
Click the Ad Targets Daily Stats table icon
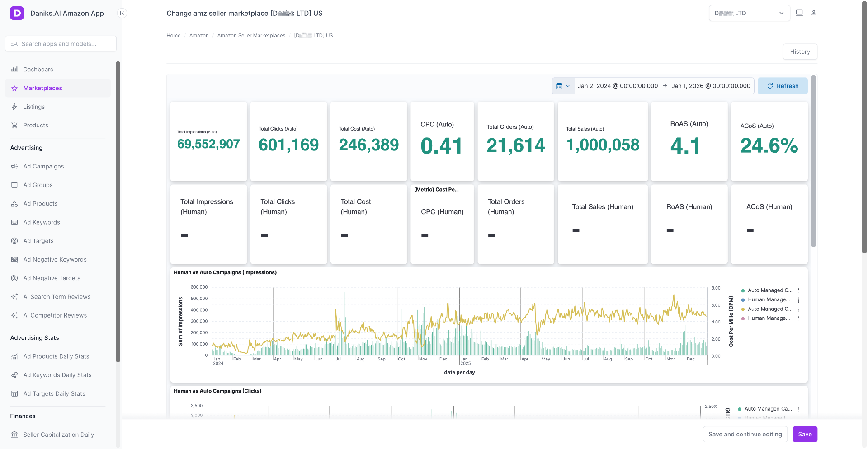[14, 393]
